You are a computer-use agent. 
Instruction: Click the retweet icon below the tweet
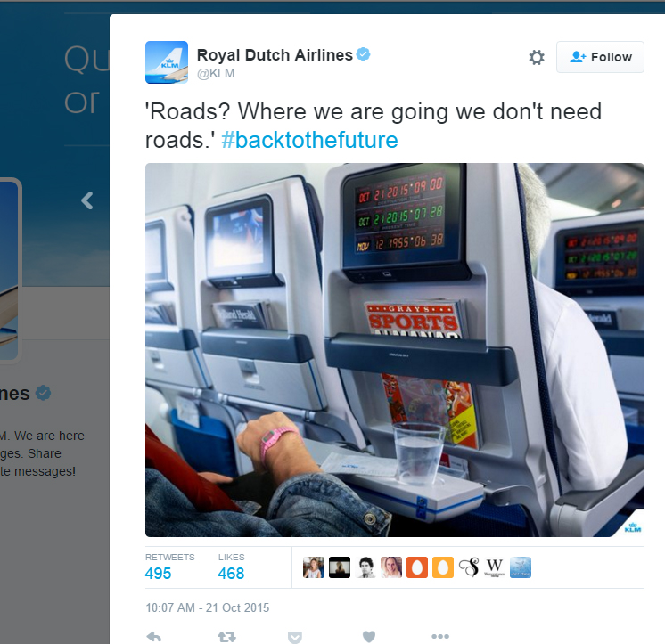[x=227, y=636]
